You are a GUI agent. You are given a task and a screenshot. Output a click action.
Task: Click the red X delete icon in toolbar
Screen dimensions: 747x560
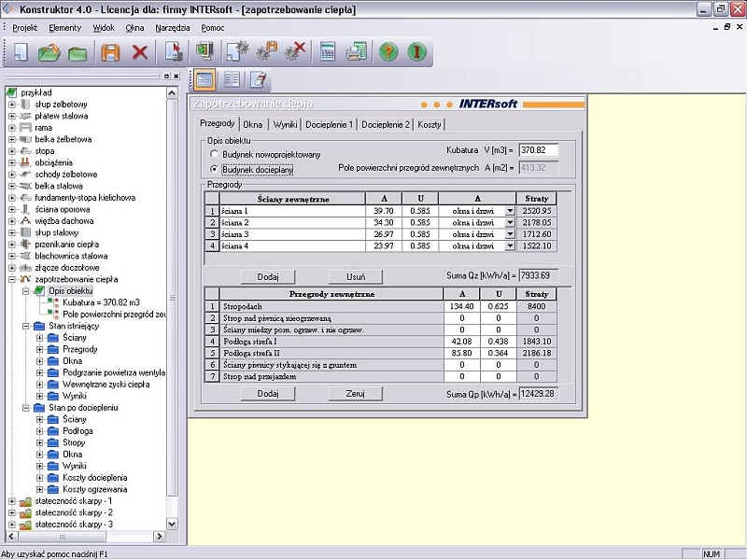tap(139, 51)
